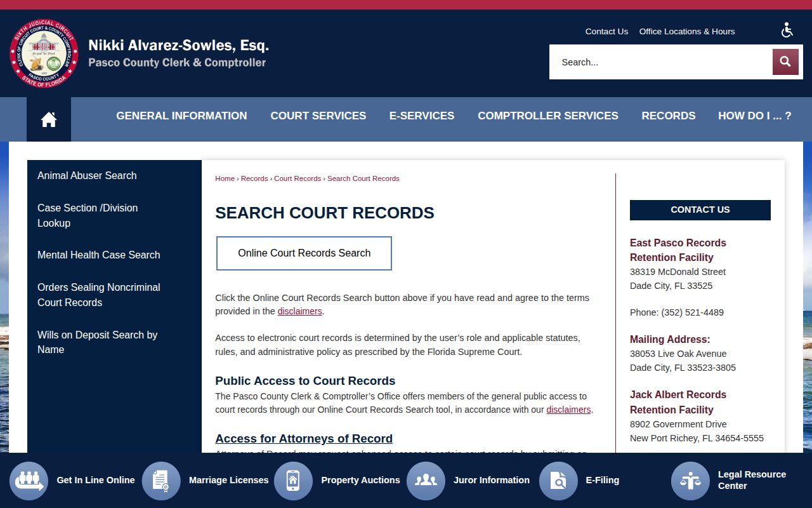The image size is (812, 508).
Task: Click the E-Filing footer label
Action: tap(602, 480)
